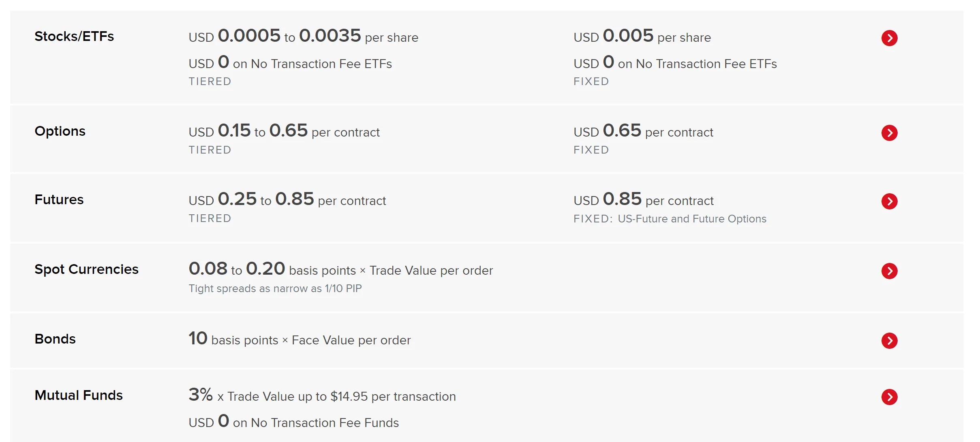The image size is (980, 442).
Task: Click the Bonds row red arrow
Action: click(x=889, y=341)
